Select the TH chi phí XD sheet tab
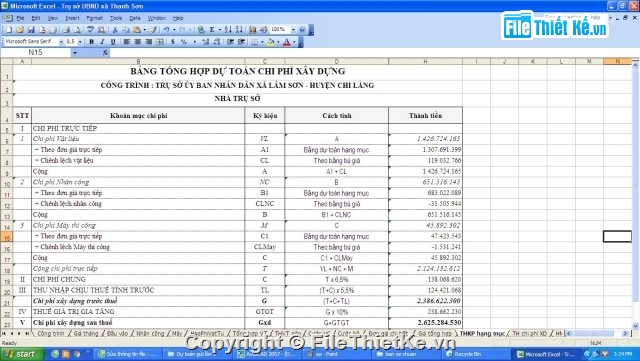 click(x=529, y=334)
